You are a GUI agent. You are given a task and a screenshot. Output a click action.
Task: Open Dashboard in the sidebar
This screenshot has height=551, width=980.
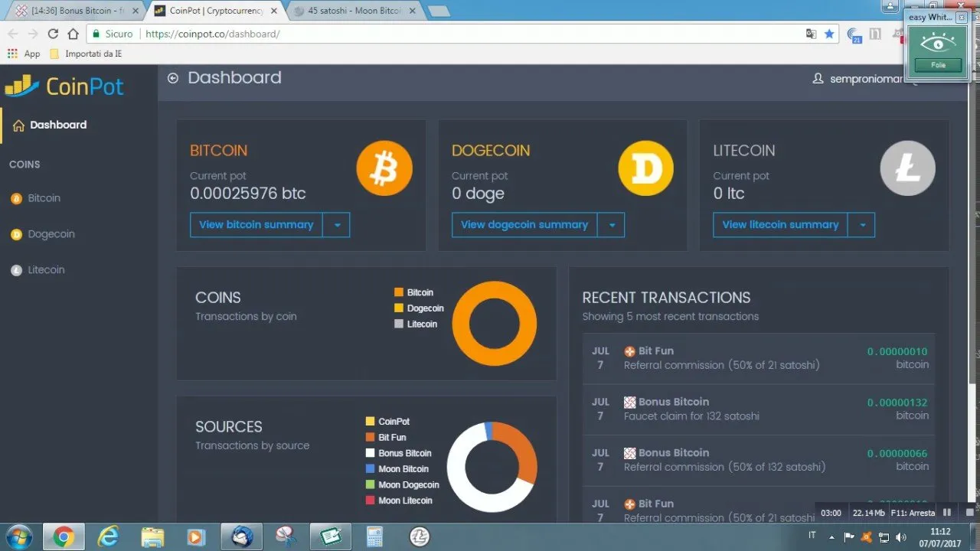pos(58,125)
